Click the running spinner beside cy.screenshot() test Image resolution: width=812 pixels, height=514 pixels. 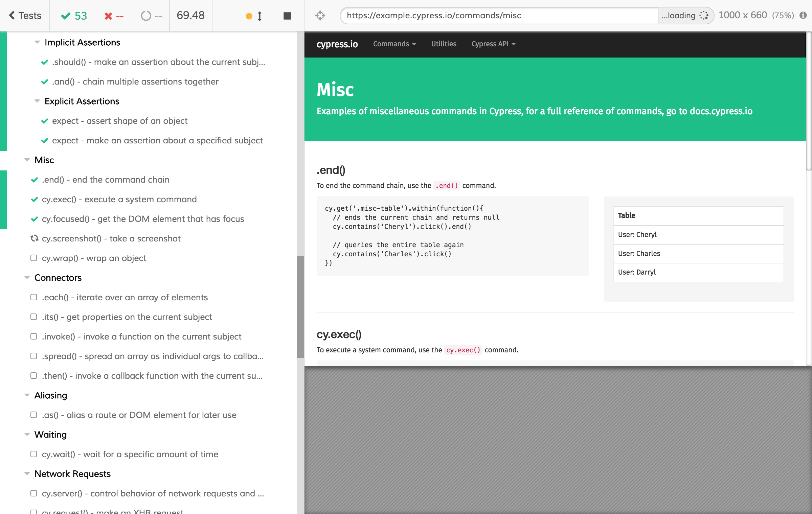tap(34, 238)
